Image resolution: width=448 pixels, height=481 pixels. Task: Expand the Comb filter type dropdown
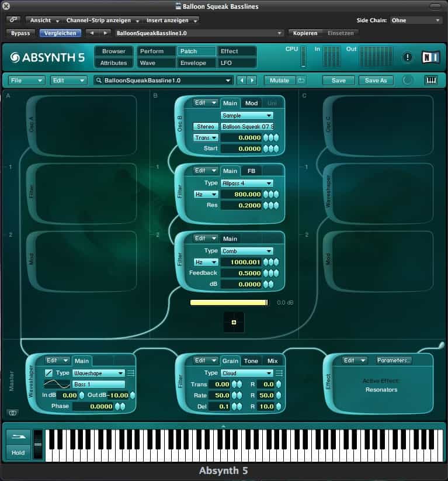point(246,251)
